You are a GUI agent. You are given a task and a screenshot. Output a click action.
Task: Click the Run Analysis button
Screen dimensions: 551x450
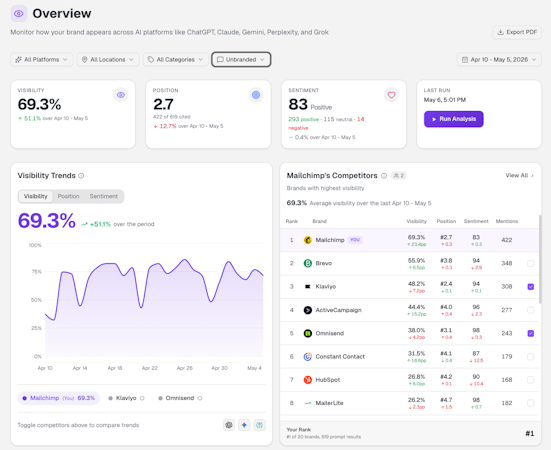(x=454, y=119)
